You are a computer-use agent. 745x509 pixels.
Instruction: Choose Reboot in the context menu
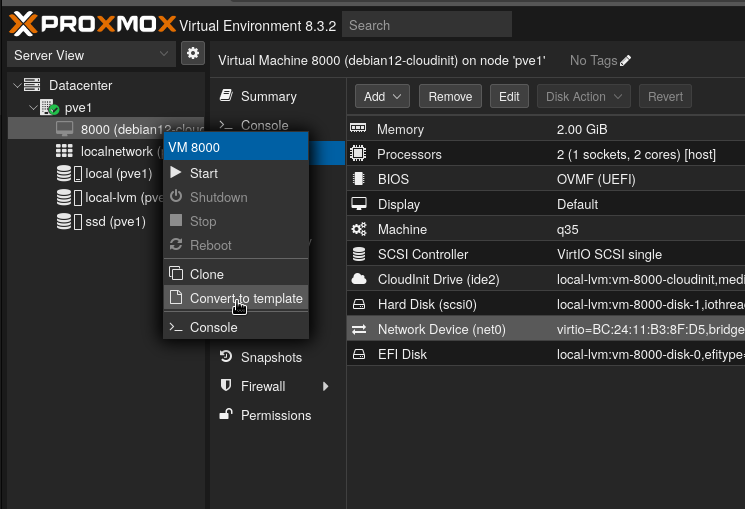click(x=236, y=245)
